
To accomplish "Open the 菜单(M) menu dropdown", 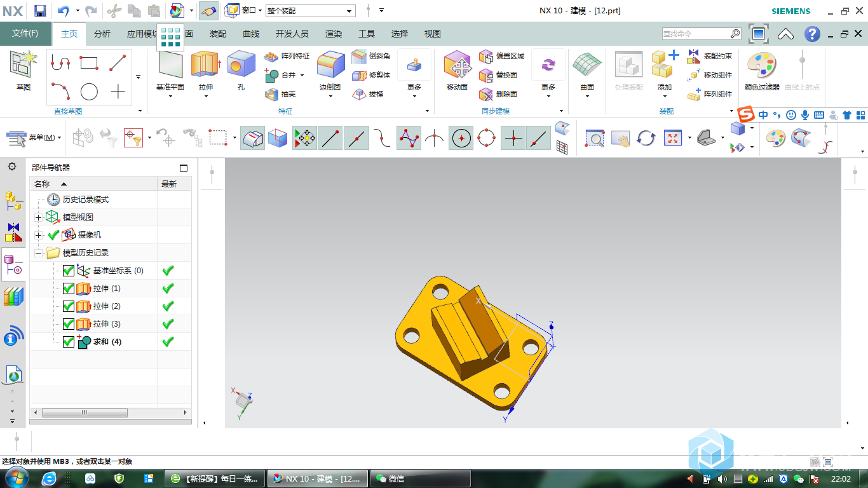I will coord(35,138).
